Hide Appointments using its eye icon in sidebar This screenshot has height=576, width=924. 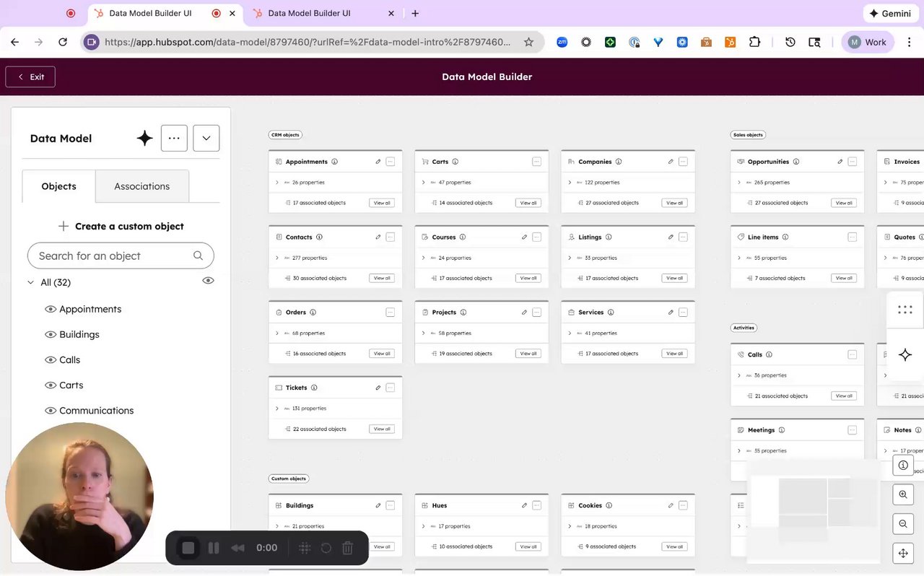51,309
